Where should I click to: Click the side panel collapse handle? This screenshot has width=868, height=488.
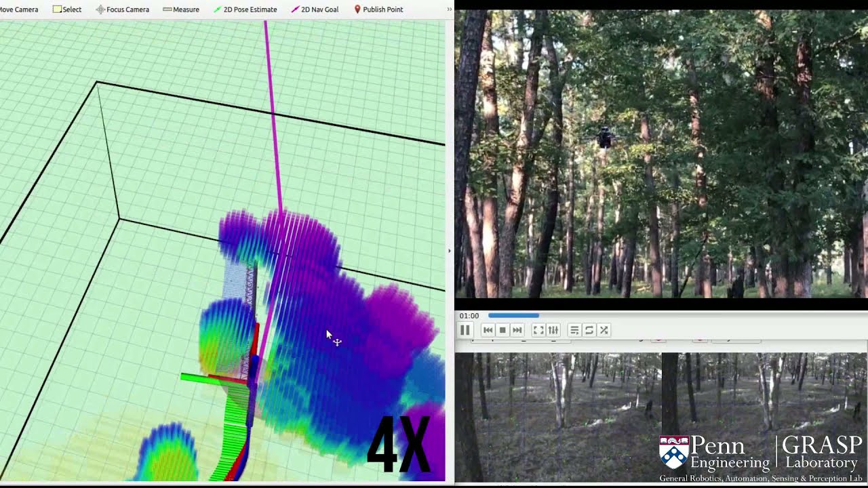pyautogui.click(x=449, y=251)
